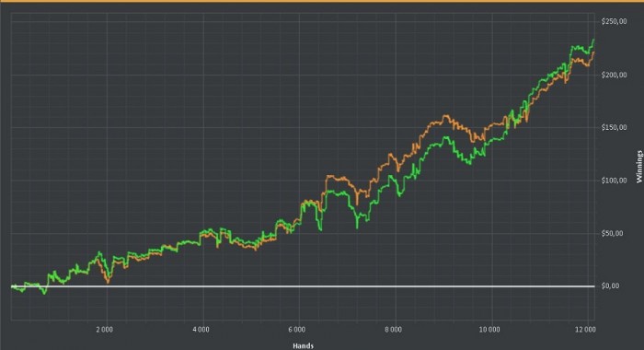Click the $250,00 winnings axis label

point(614,21)
